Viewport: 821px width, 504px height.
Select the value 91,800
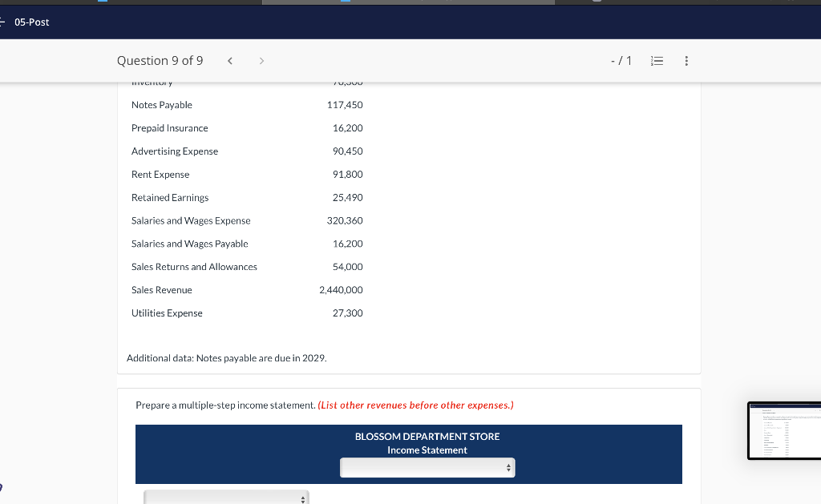(348, 175)
